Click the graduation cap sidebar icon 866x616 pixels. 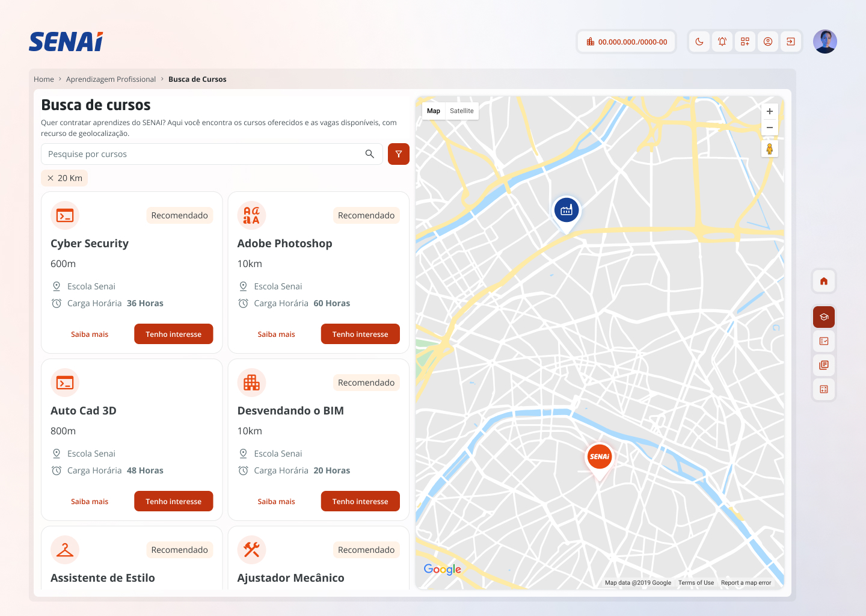823,316
